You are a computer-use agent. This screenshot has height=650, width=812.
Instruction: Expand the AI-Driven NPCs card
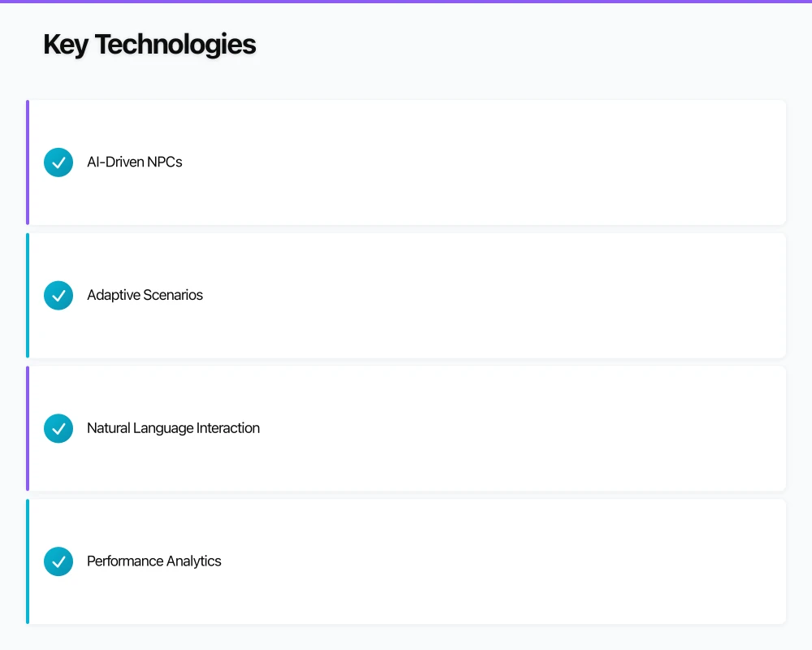[x=406, y=162]
